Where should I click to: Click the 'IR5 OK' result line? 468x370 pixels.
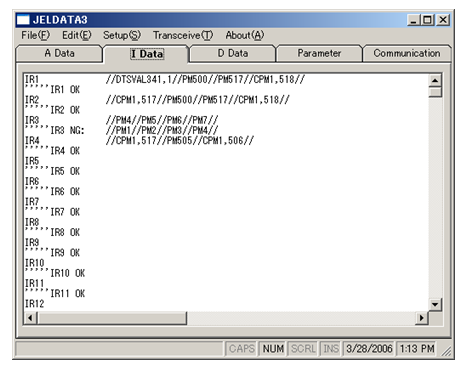65,171
